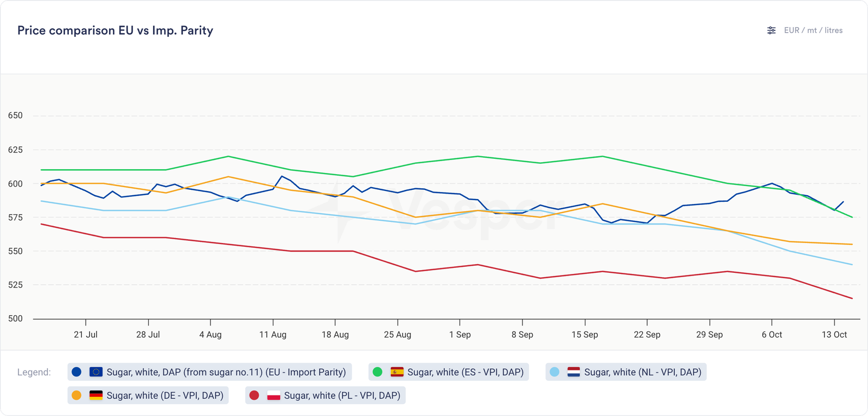The width and height of the screenshot is (868, 416).
Task: Open chart settings sliders icon
Action: [x=771, y=30]
